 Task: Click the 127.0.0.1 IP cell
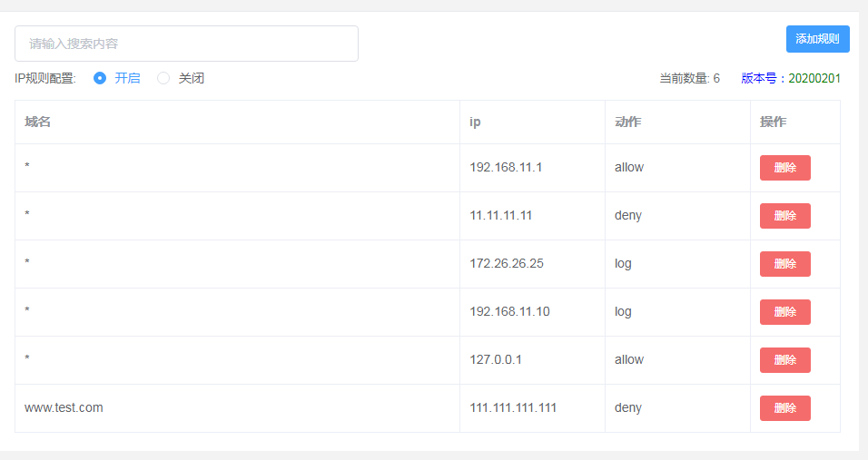point(496,360)
